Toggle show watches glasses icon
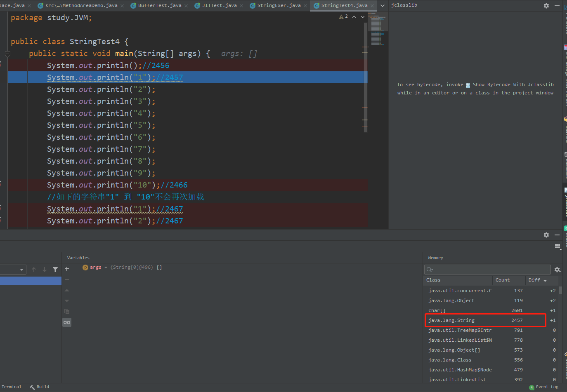This screenshot has width=567, height=392. (x=67, y=322)
